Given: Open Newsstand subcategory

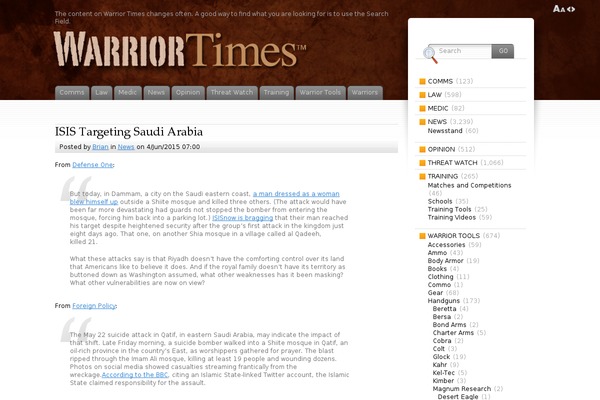Looking at the screenshot, I should (x=445, y=131).
